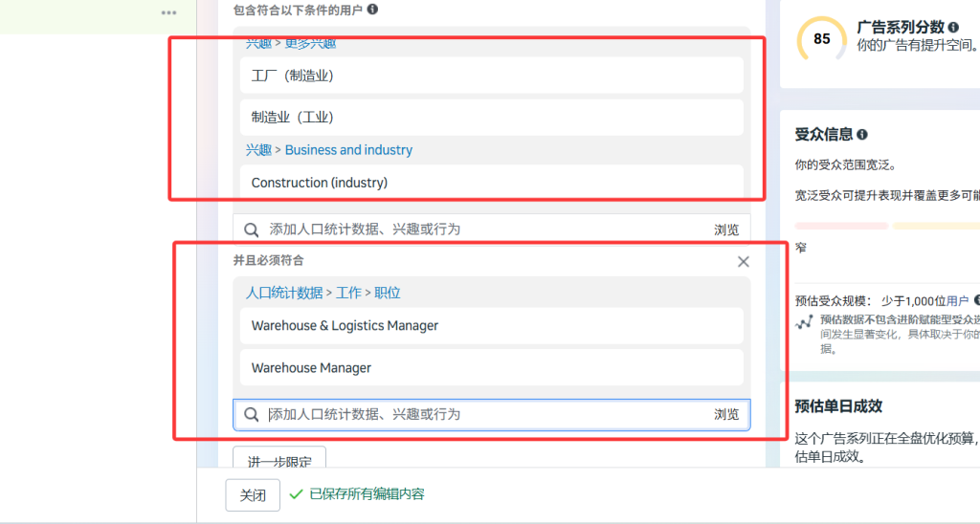Remove the 并且必须符合 condition with X

pos(744,261)
